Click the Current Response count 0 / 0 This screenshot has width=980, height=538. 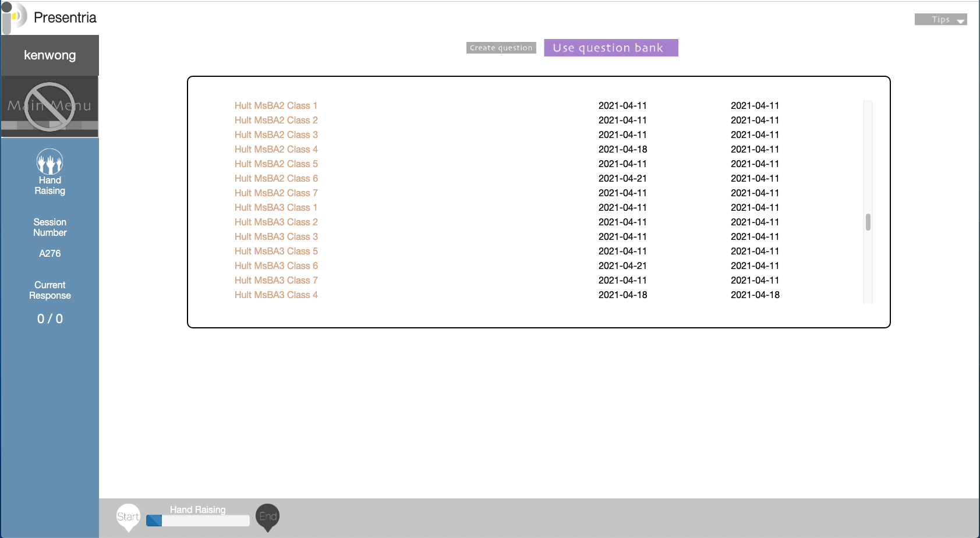pyautogui.click(x=50, y=318)
